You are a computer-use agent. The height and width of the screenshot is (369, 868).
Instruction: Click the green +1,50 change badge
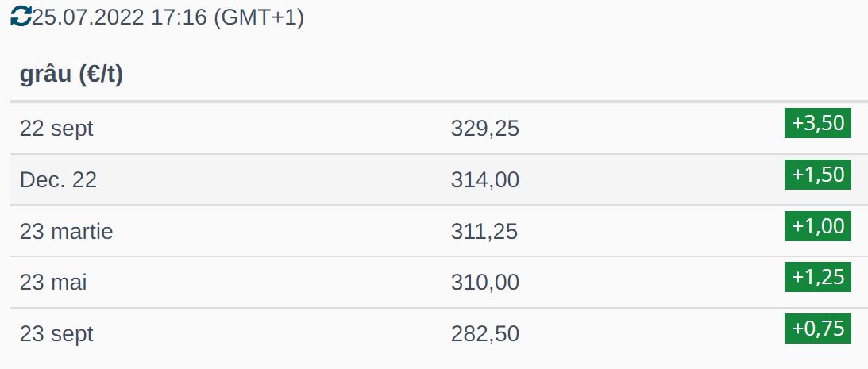pos(817,175)
